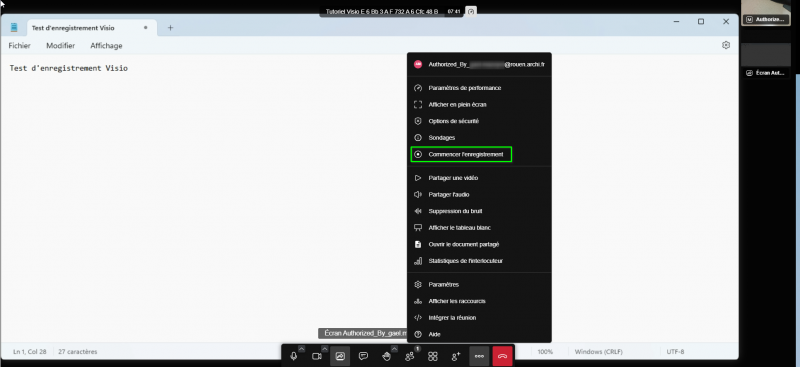This screenshot has height=367, width=800.
Task: Click the Authorized_By profile entry
Action: click(x=479, y=64)
